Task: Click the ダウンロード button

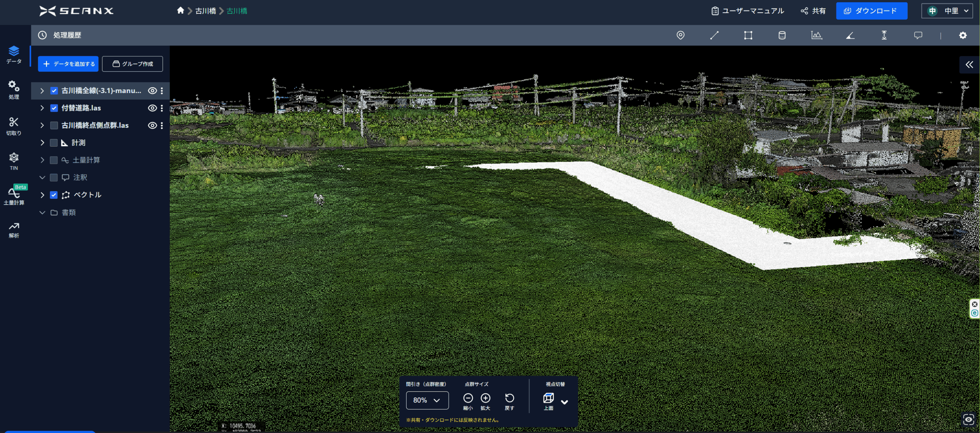Action: click(x=871, y=11)
